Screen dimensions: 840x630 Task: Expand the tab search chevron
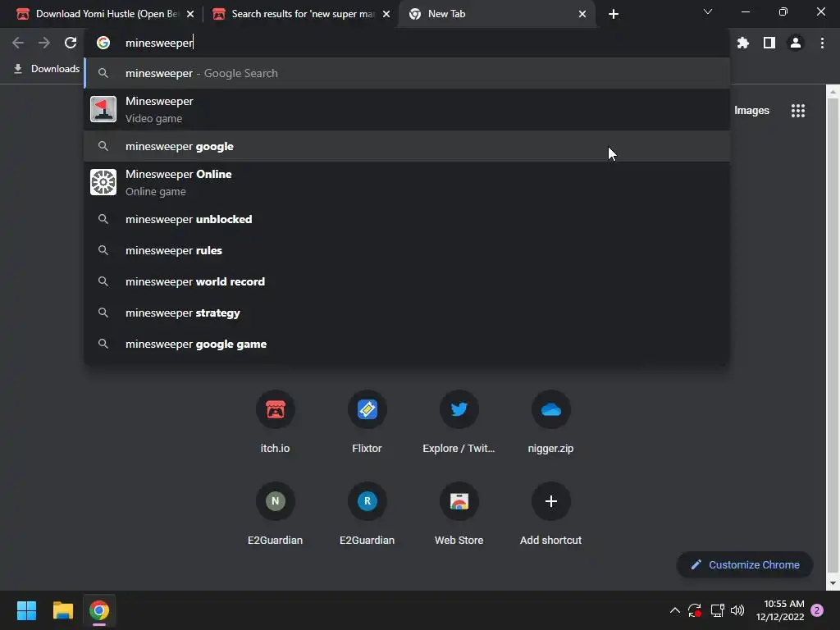708,11
